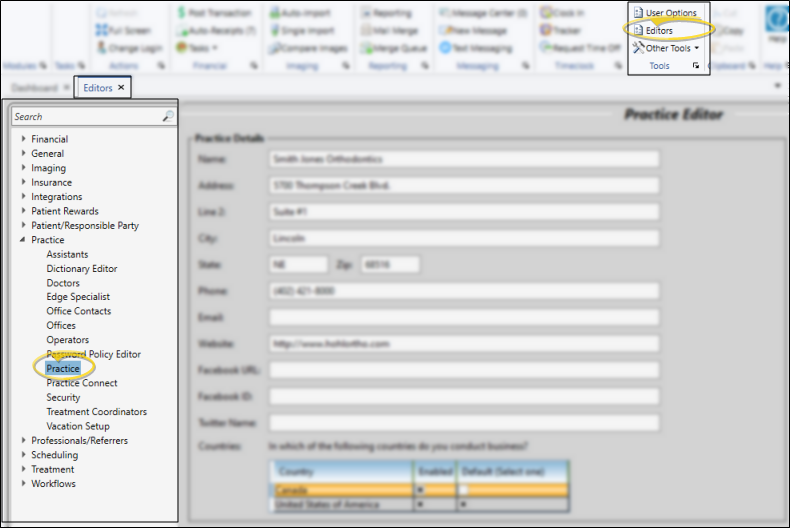Toggle the Enabled checkbox for Canada
This screenshot has width=791, height=528.
click(x=420, y=490)
